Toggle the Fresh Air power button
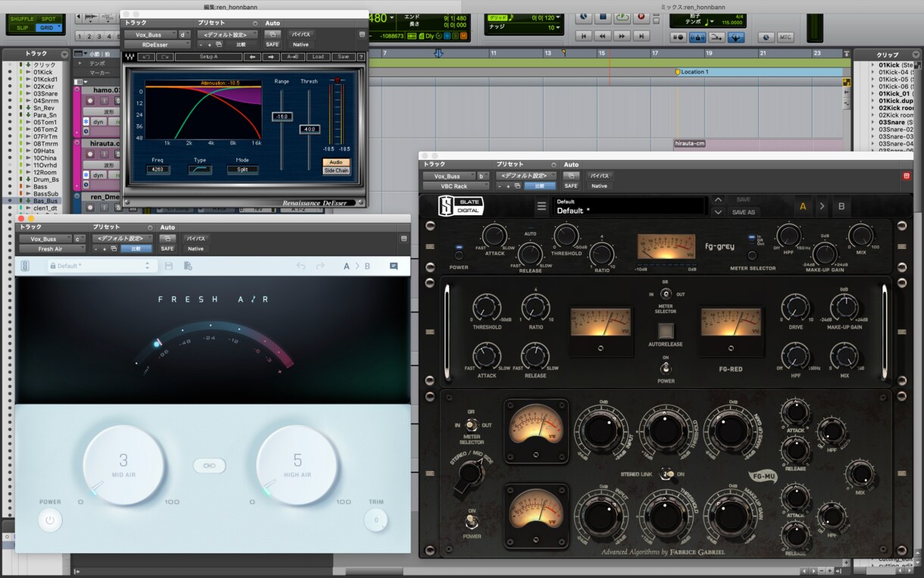 50,520
